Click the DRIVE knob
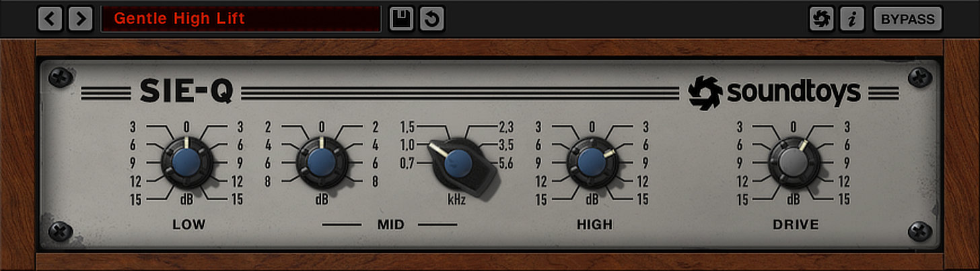980x271 pixels. pos(794,162)
